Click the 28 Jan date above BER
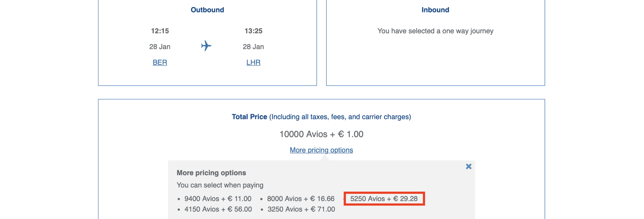 [160, 47]
